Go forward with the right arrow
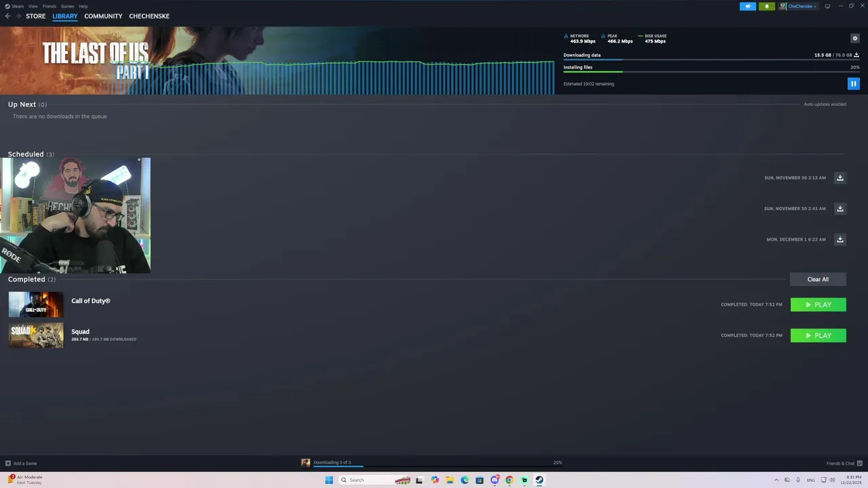This screenshot has width=868, height=488. (18, 16)
